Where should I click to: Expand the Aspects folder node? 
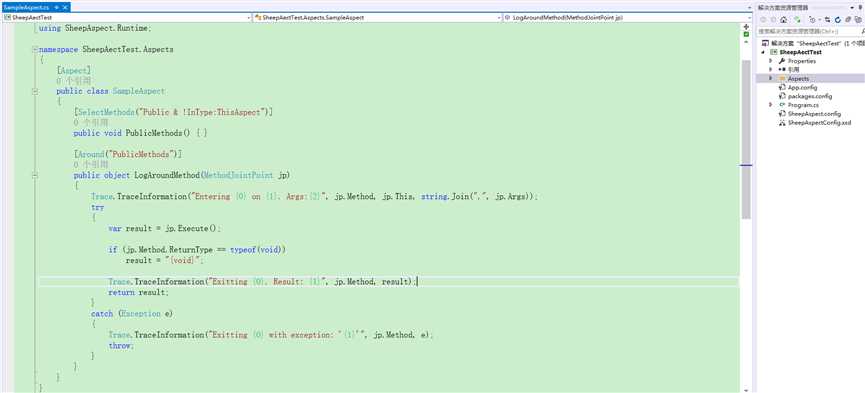(771, 78)
